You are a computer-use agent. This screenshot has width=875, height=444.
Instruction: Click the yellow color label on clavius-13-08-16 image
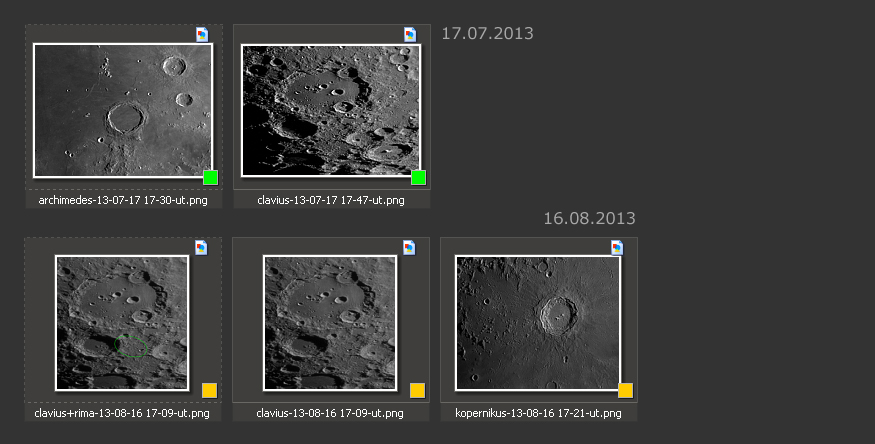tap(417, 390)
